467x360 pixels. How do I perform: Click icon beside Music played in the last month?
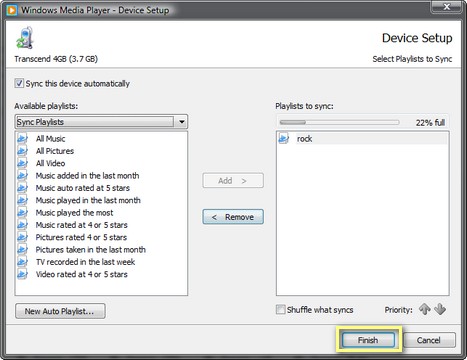[x=22, y=200]
